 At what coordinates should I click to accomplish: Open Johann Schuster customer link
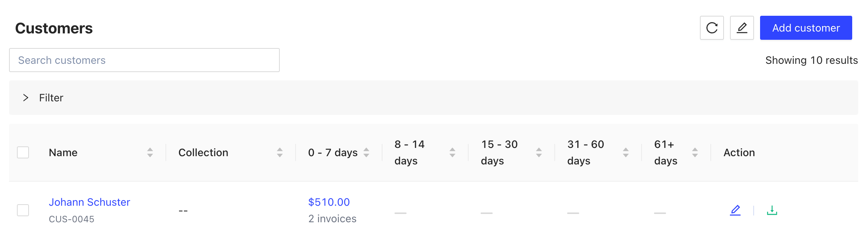click(90, 202)
